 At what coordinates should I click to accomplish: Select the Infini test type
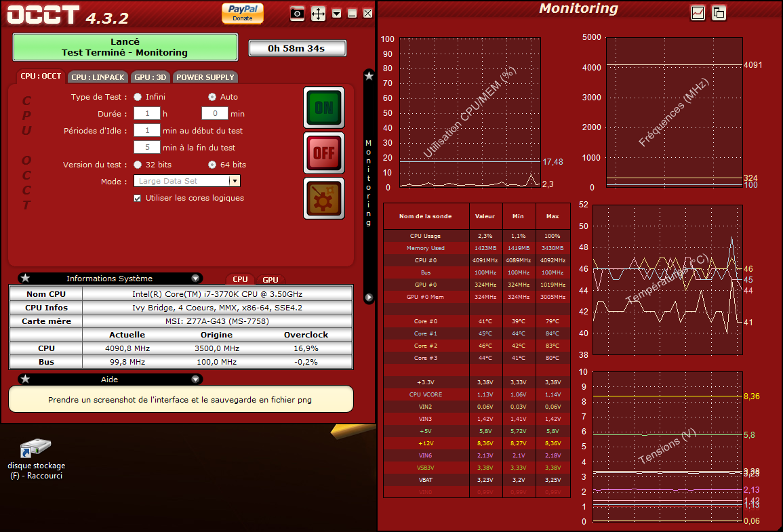click(x=138, y=97)
